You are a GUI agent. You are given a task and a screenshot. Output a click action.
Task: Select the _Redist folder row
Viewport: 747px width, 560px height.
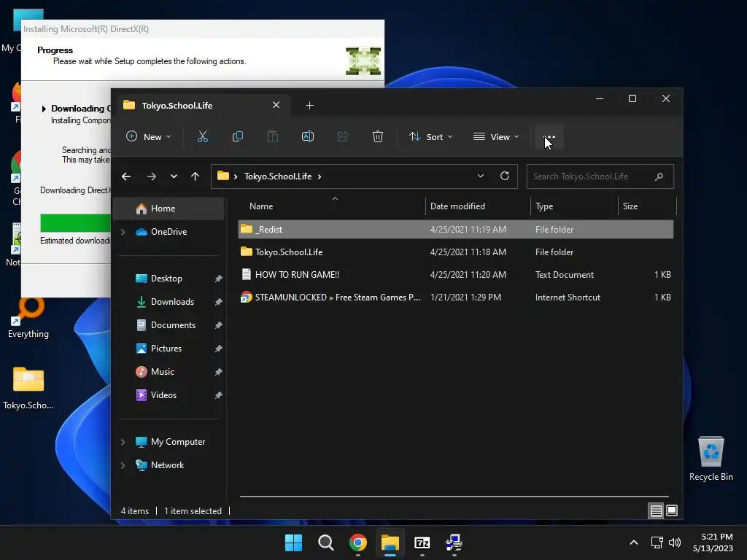[456, 230]
